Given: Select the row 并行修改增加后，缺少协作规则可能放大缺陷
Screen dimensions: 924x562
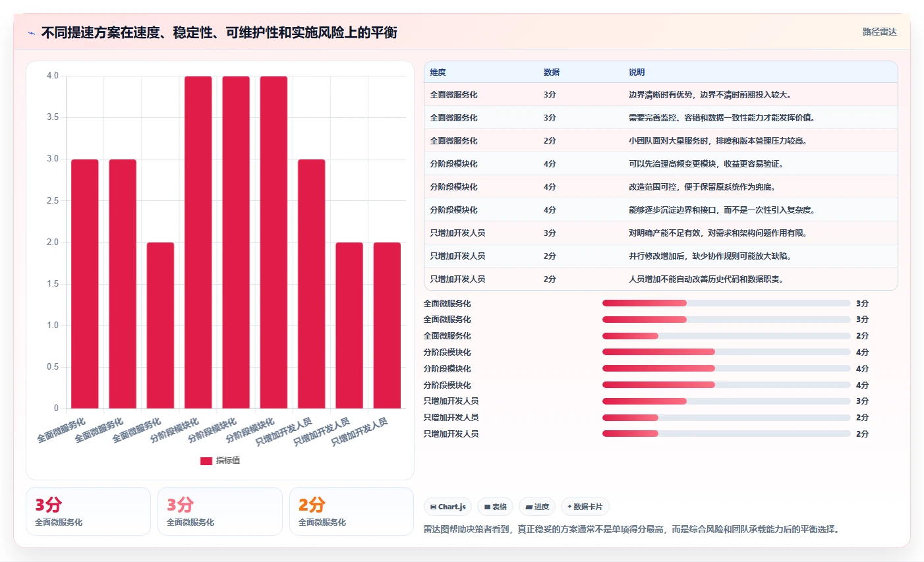Looking at the screenshot, I should point(661,256).
